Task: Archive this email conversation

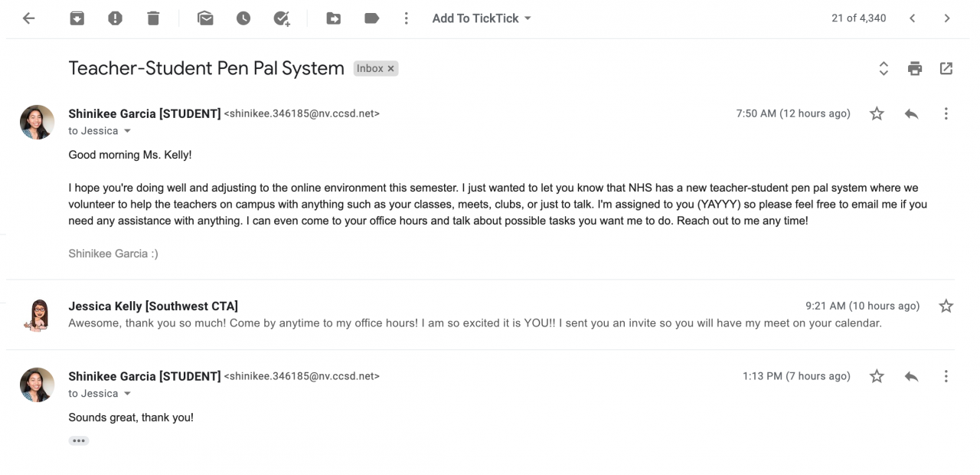Action: [77, 18]
